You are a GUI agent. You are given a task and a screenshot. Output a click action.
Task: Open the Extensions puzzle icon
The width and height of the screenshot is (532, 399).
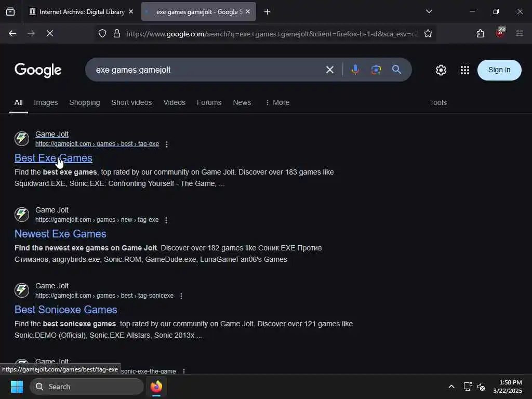point(480,33)
